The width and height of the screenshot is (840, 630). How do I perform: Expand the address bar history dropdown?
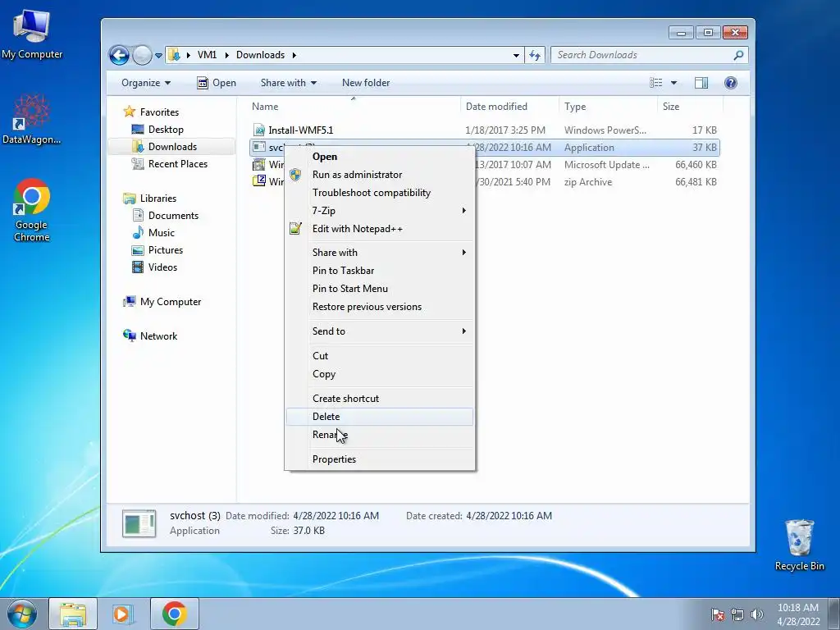coord(516,55)
